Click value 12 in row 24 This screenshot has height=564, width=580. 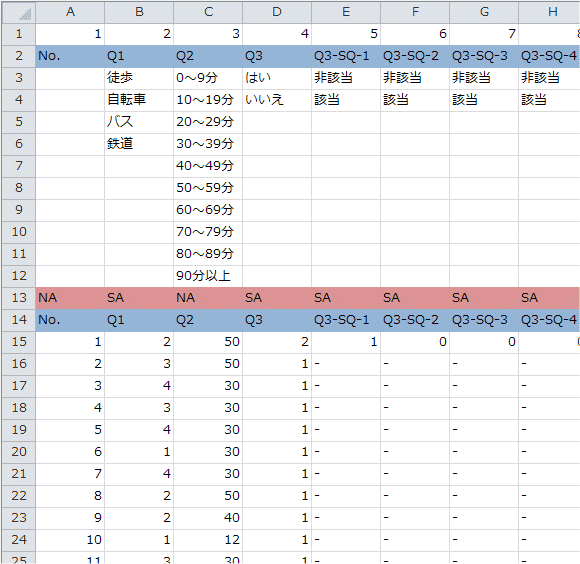[x=208, y=540]
